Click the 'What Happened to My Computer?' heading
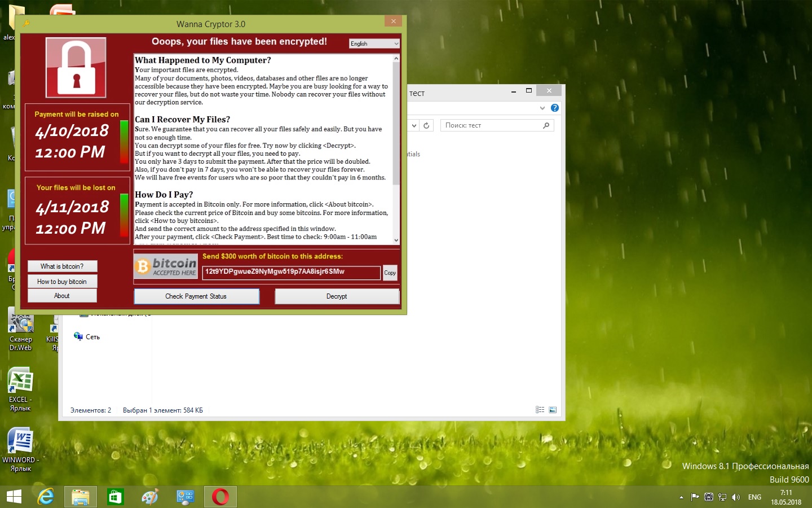 (x=203, y=60)
